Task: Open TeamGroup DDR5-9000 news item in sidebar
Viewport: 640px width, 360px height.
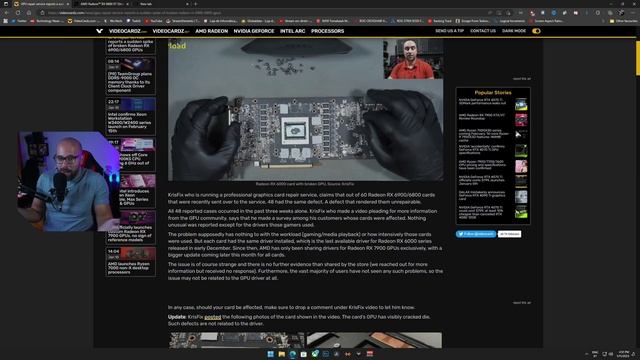Action: click(131, 76)
